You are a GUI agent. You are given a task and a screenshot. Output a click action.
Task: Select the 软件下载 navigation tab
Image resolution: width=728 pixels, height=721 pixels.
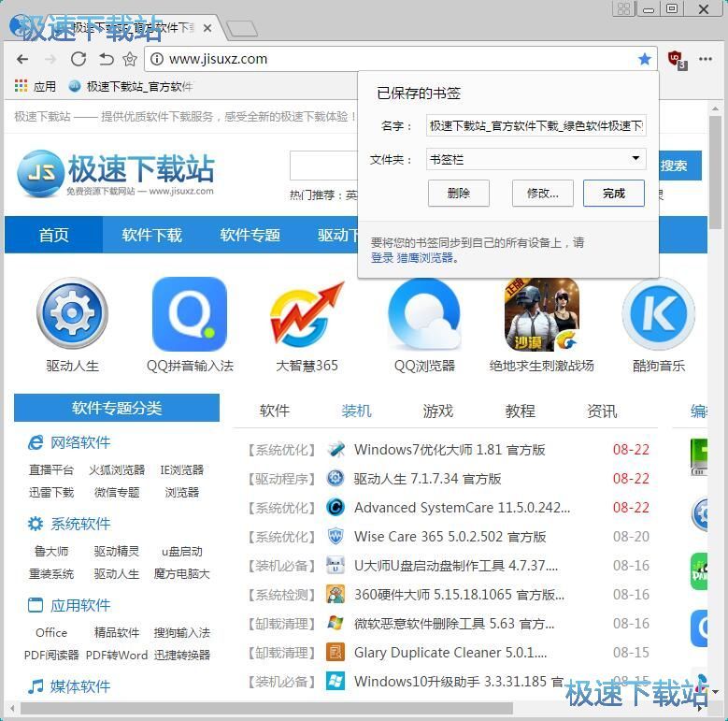[x=151, y=235]
